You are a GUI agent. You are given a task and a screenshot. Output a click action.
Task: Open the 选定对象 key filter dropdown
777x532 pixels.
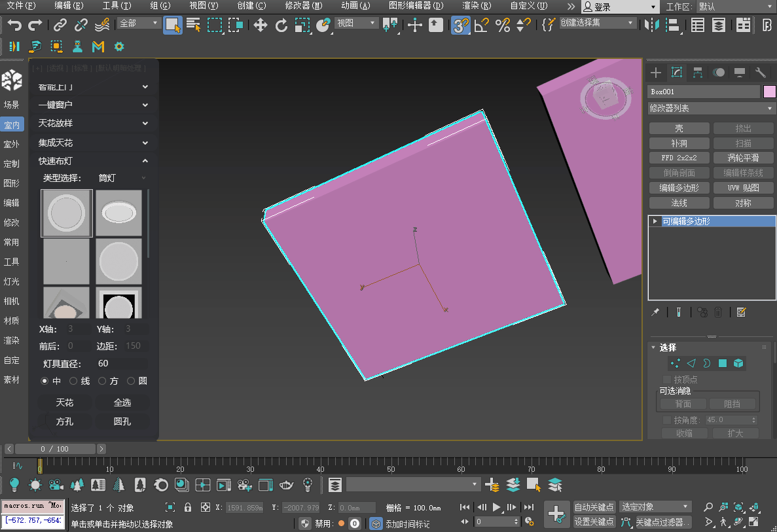[656, 506]
